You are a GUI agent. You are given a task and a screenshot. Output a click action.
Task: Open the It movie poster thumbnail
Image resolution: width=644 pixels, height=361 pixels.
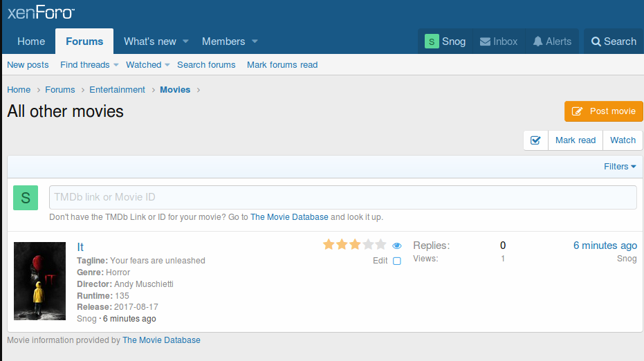(x=40, y=281)
